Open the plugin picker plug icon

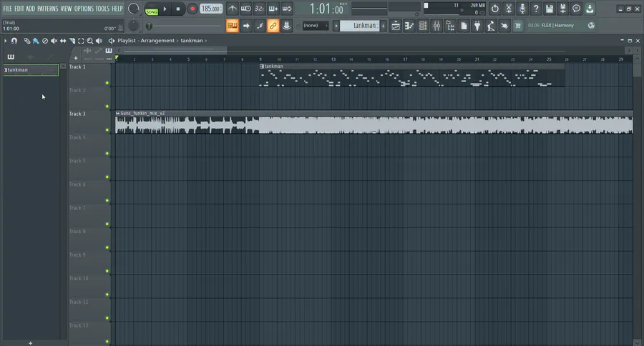477,26
